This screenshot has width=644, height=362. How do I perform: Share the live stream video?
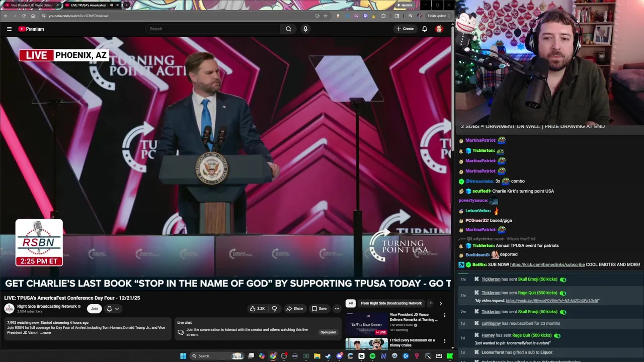pyautogui.click(x=294, y=309)
